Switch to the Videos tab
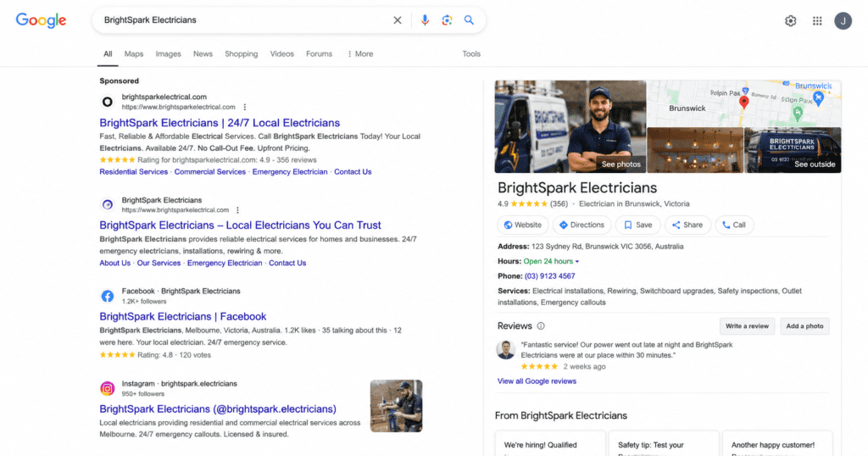This screenshot has width=868, height=456. [x=281, y=53]
